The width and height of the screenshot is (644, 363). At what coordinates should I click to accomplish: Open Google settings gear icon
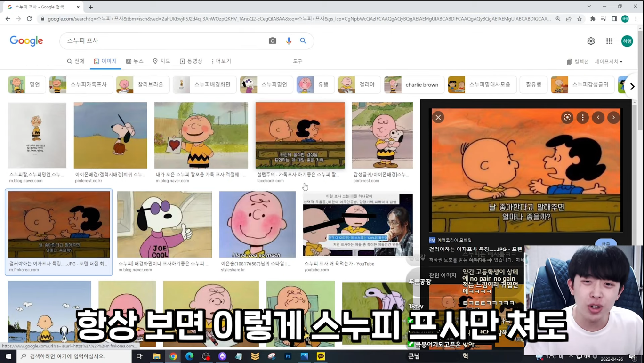pos(591,41)
